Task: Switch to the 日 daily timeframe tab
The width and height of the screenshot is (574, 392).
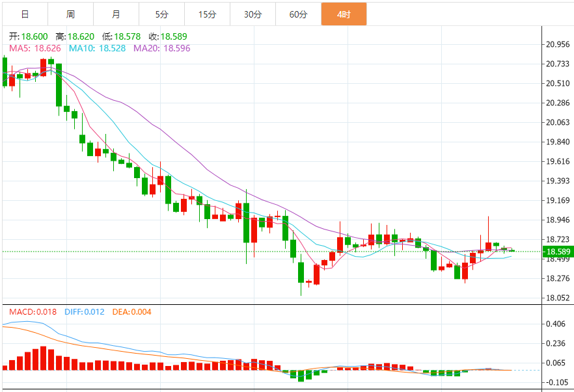Action: (25, 14)
